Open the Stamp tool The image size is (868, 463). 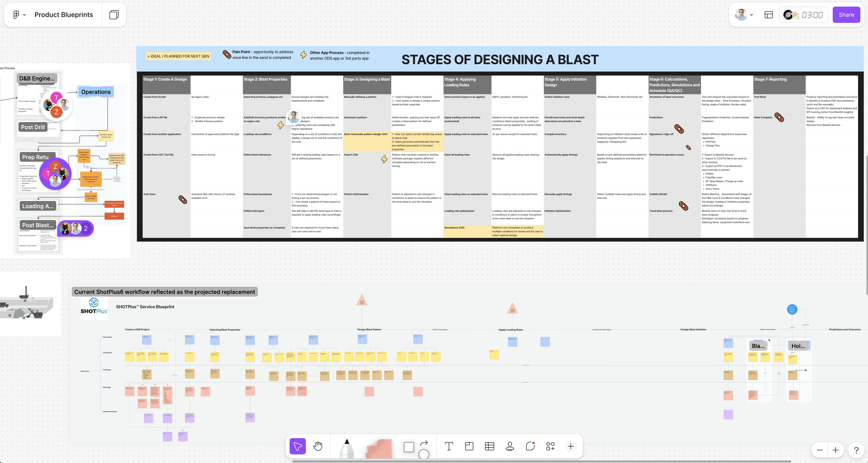510,446
